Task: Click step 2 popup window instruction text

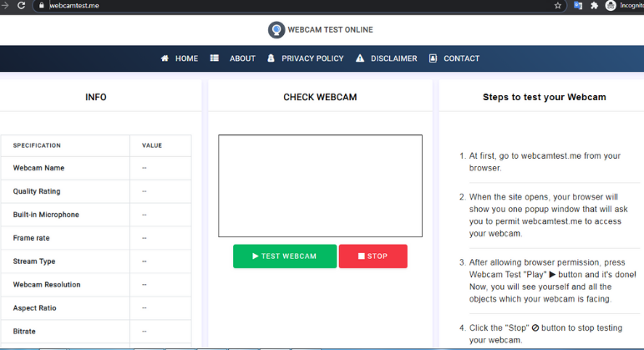Action: [548, 216]
